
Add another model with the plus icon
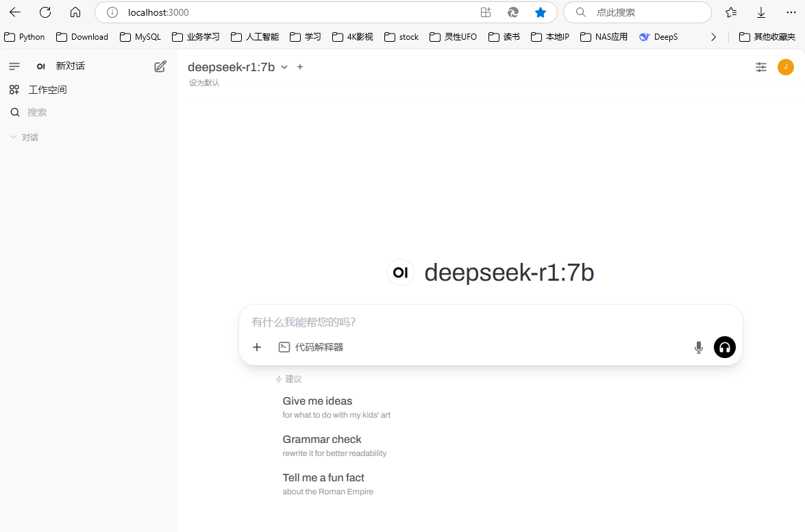tap(300, 67)
